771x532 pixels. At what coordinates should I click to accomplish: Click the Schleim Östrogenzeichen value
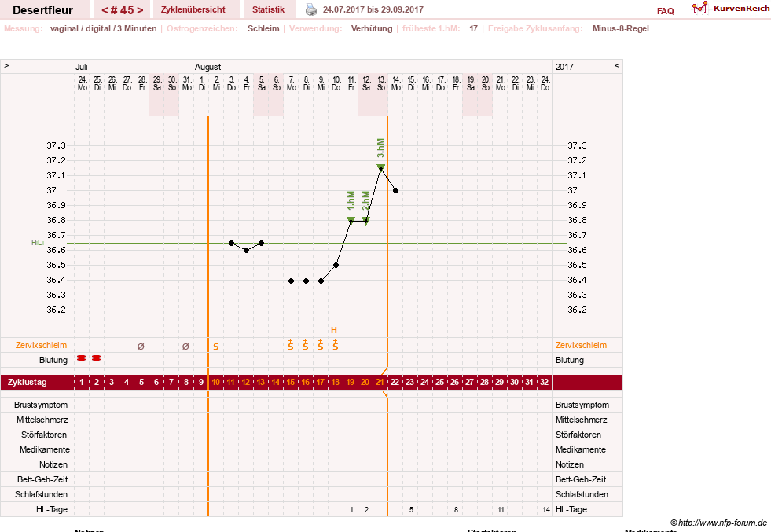[x=263, y=28]
